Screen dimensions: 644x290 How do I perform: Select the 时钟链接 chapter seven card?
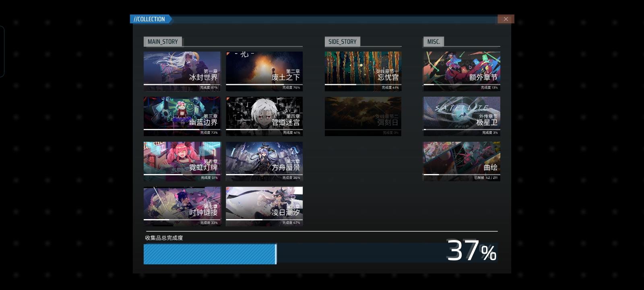[x=182, y=207]
